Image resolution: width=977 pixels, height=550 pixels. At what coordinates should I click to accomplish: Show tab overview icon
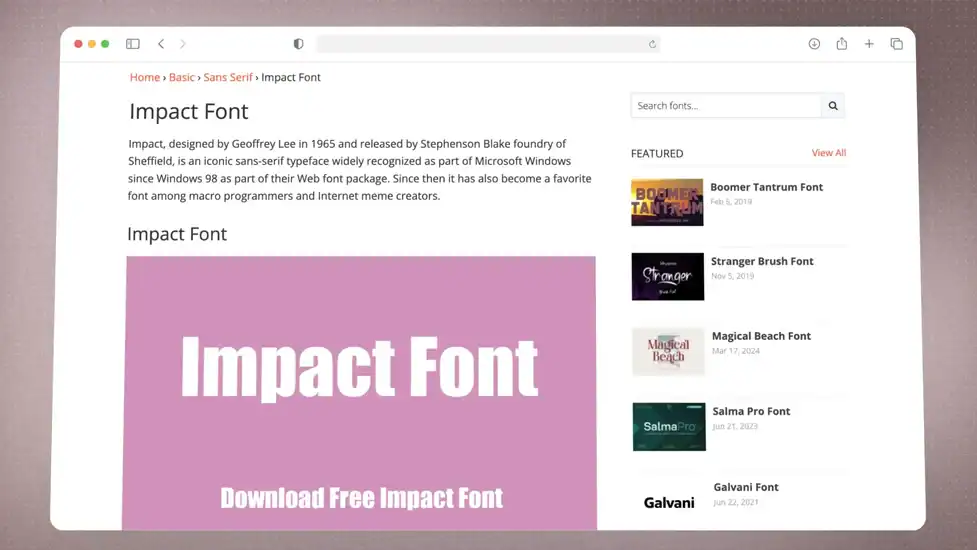[x=896, y=44]
